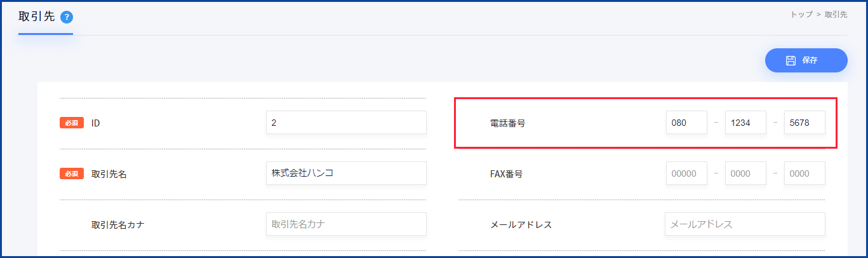This screenshot has height=258, width=868.
Task: Click the 電話番号 label
Action: (x=507, y=123)
